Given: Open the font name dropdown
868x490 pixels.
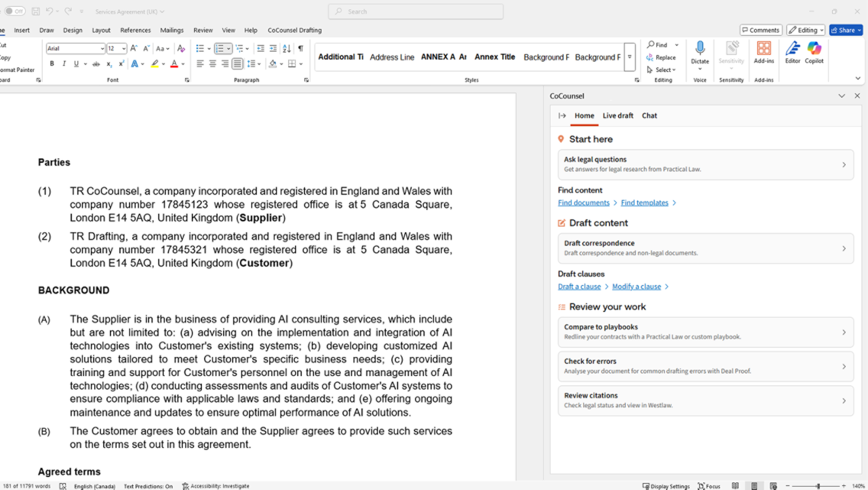Looking at the screenshot, I should [102, 49].
